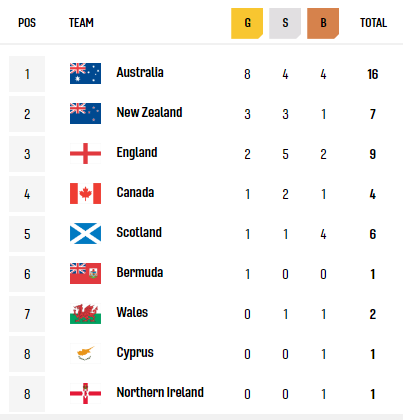Click the TOTAL column header
This screenshot has width=403, height=420.
click(373, 23)
